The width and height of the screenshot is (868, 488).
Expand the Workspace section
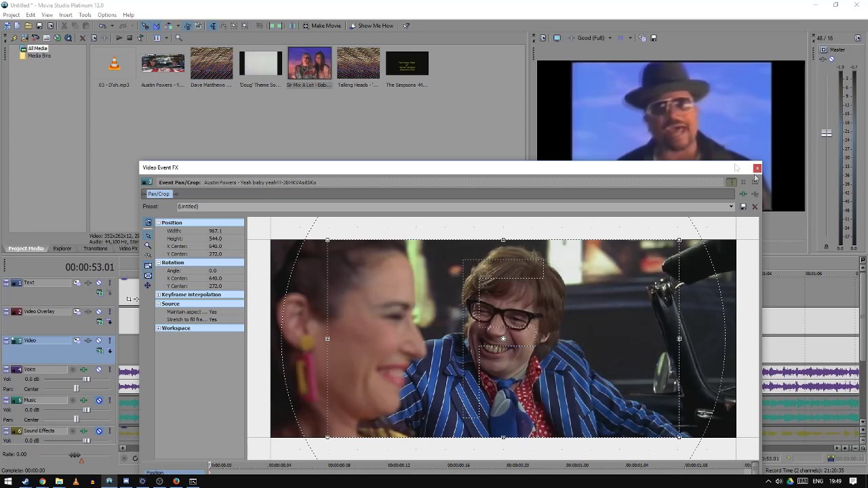[159, 328]
